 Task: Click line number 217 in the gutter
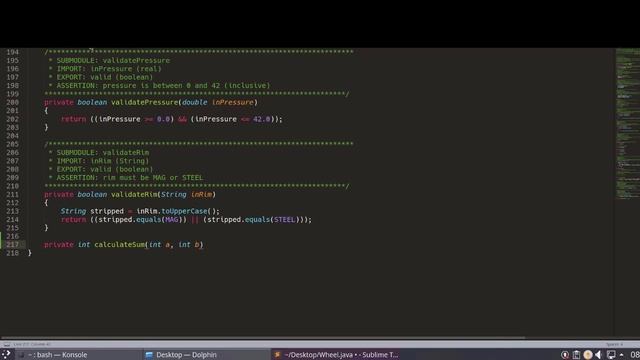click(x=13, y=244)
